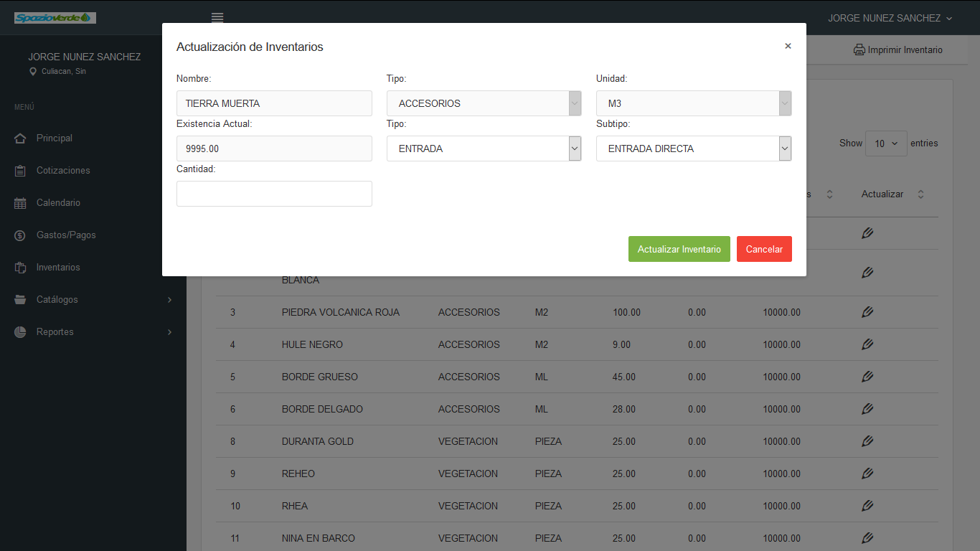
Task: Click edit pencil icon for RHEA row
Action: coord(867,506)
